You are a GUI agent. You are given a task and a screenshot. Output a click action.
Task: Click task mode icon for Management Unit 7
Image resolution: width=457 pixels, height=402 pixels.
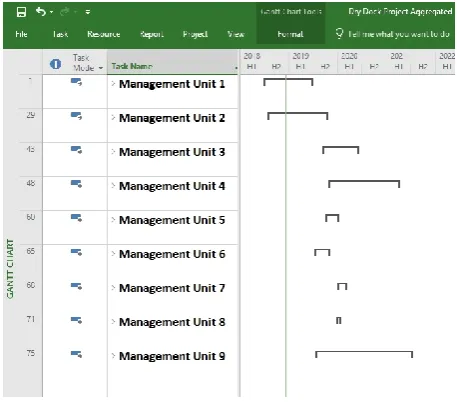[x=76, y=286]
